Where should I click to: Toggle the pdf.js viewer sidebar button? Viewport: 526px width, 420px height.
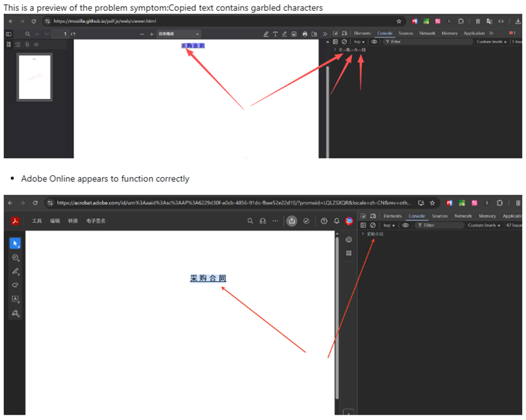tap(9, 34)
